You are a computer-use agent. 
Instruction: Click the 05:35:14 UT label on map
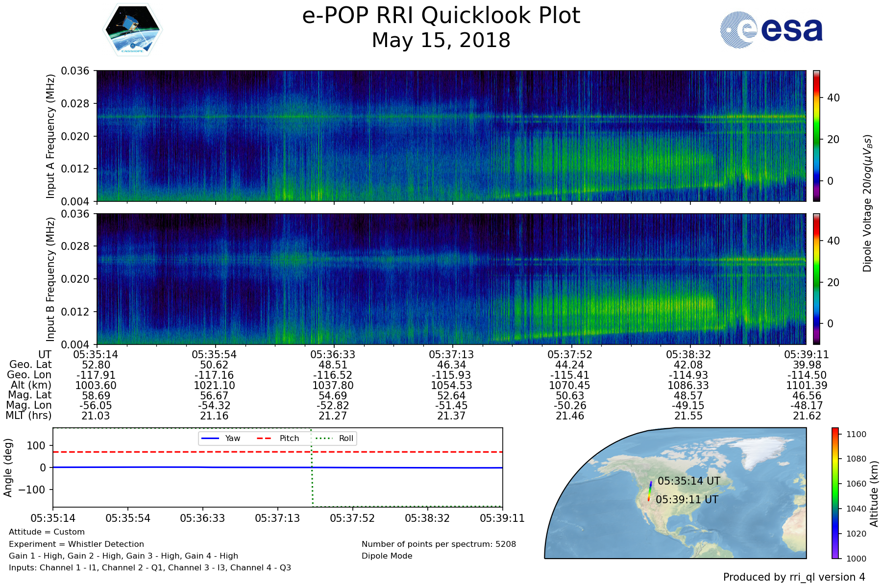point(689,481)
